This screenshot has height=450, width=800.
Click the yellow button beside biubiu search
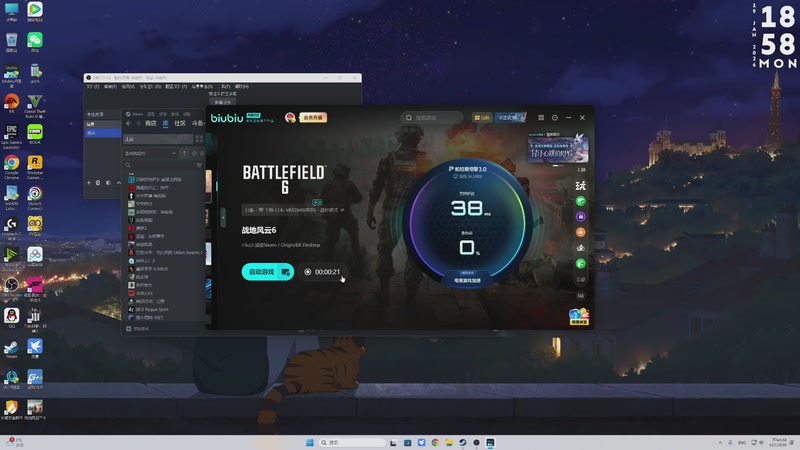click(482, 118)
